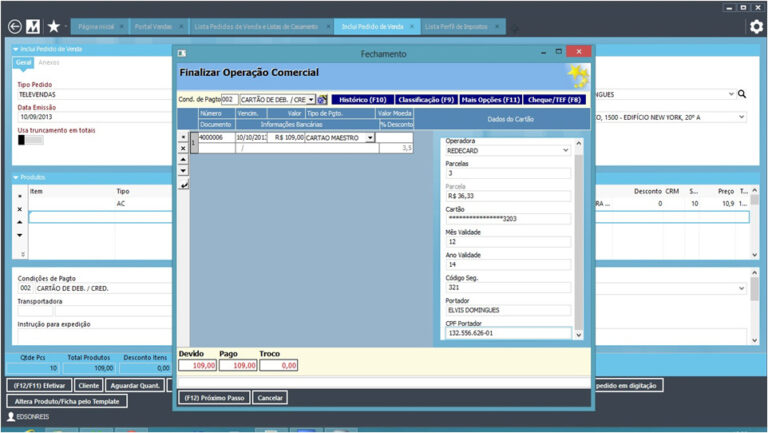Click the back arrow navigation icon

point(14,27)
